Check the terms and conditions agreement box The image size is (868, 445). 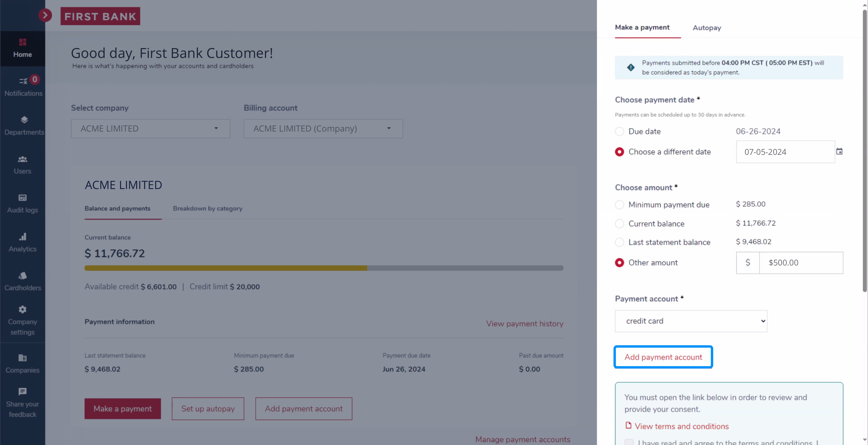tap(629, 442)
